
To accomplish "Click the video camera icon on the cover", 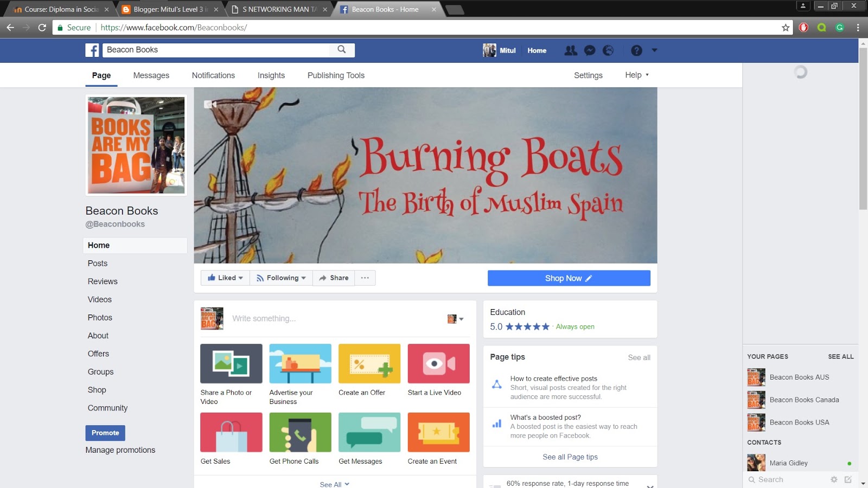I will click(x=210, y=104).
